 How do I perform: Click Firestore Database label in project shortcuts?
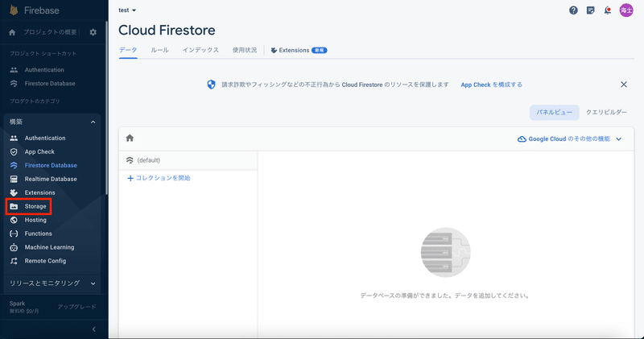(50, 84)
